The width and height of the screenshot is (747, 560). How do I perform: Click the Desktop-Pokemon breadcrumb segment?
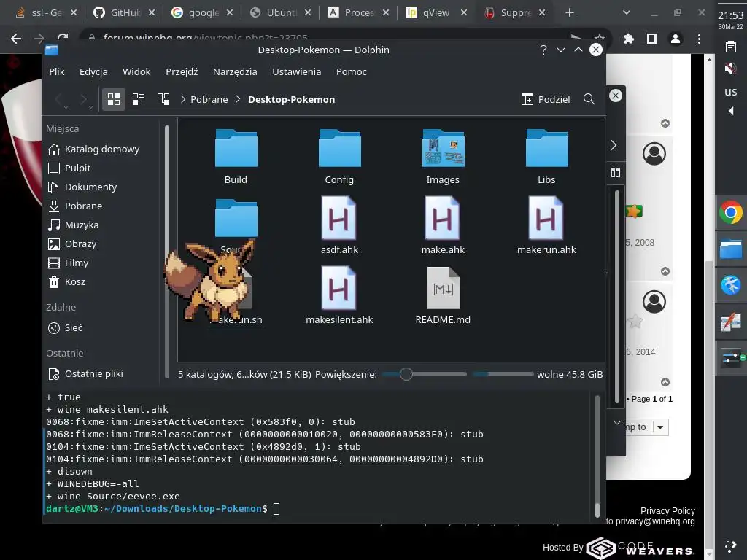(292, 99)
